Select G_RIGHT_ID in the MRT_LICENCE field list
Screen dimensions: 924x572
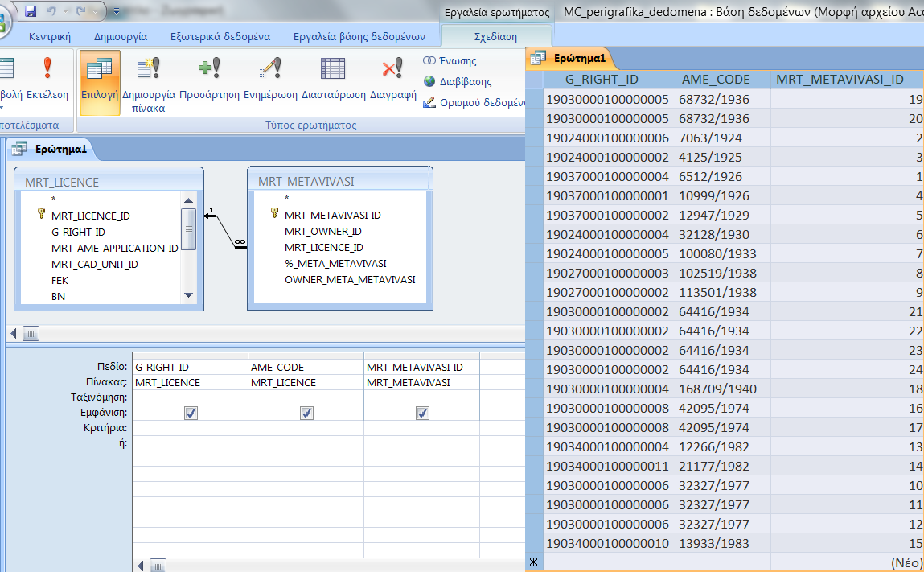click(x=78, y=232)
